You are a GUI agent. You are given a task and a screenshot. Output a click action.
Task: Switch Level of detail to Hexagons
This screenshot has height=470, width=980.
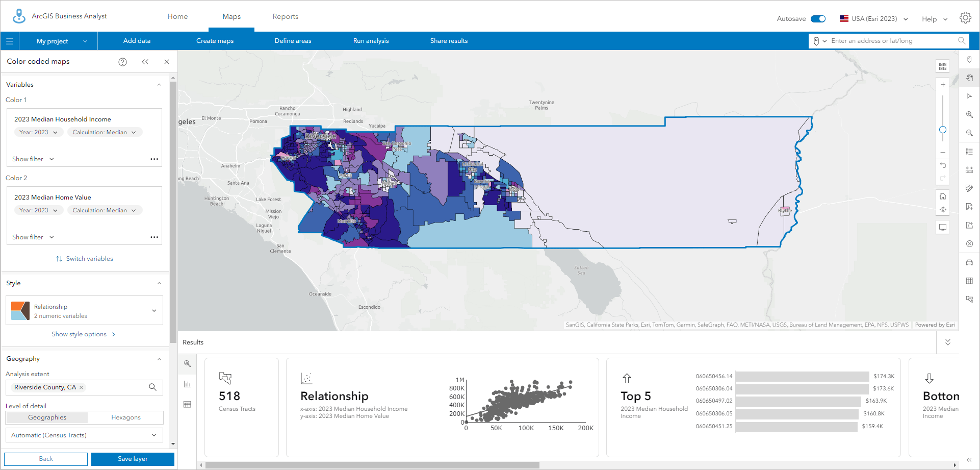coord(125,417)
